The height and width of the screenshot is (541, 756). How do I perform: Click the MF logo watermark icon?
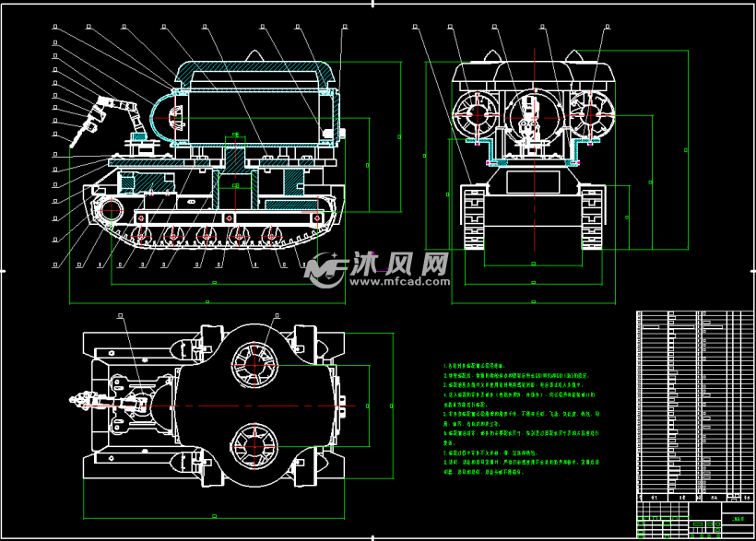(325, 269)
